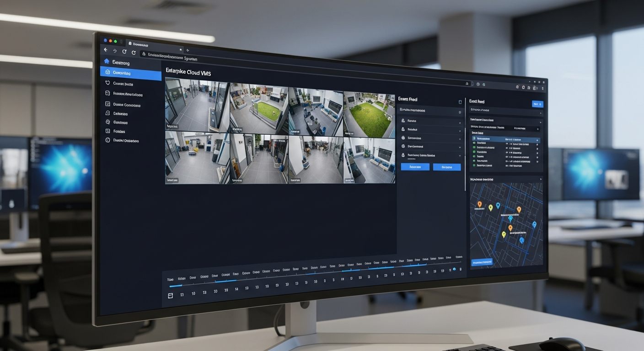Click the small blue button atop the right panel
644x351 pixels.
537,104
